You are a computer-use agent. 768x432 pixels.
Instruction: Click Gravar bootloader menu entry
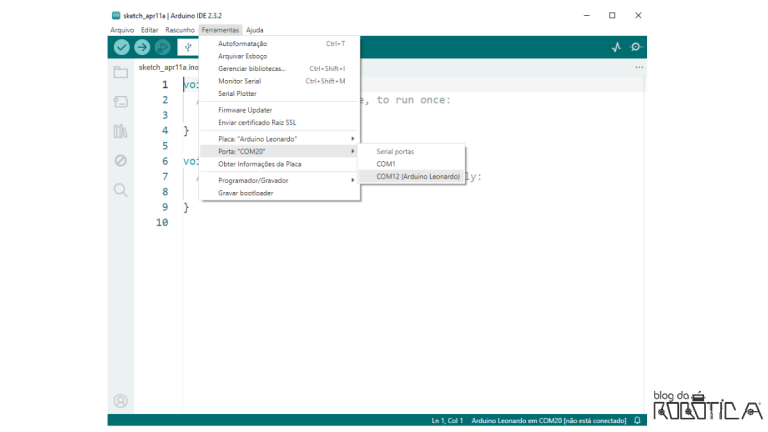[246, 193]
